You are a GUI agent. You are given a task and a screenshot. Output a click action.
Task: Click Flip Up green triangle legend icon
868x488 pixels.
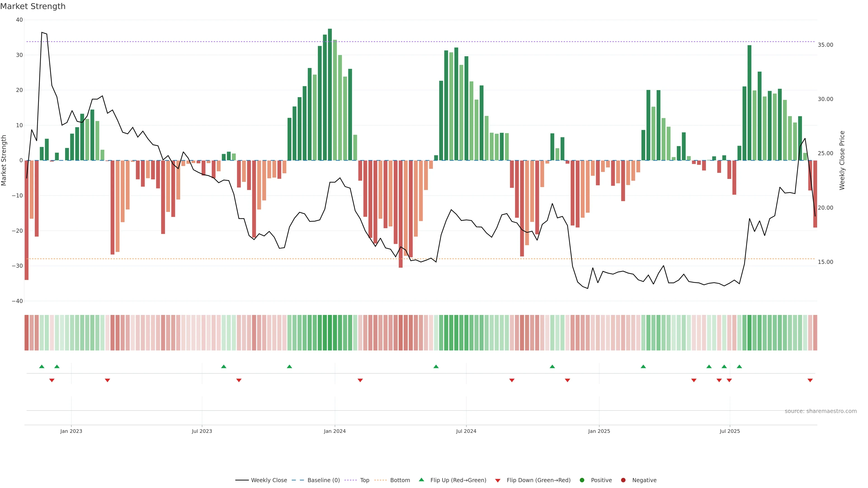click(x=421, y=480)
